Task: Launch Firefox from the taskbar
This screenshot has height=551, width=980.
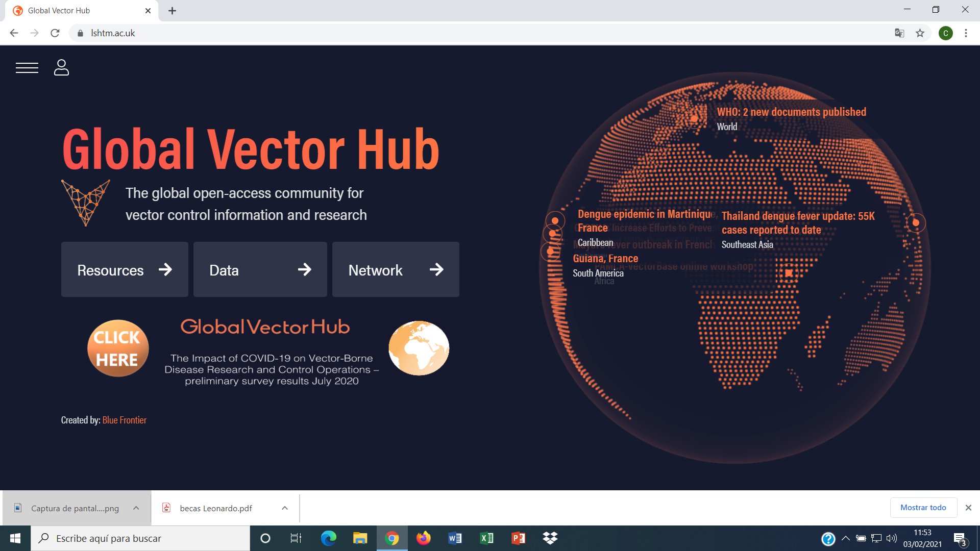Action: [x=424, y=538]
